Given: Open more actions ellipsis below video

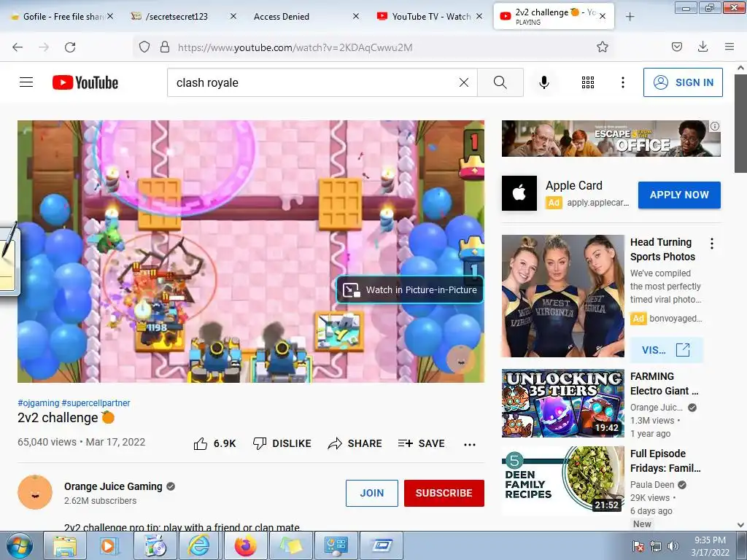Looking at the screenshot, I should click(470, 444).
